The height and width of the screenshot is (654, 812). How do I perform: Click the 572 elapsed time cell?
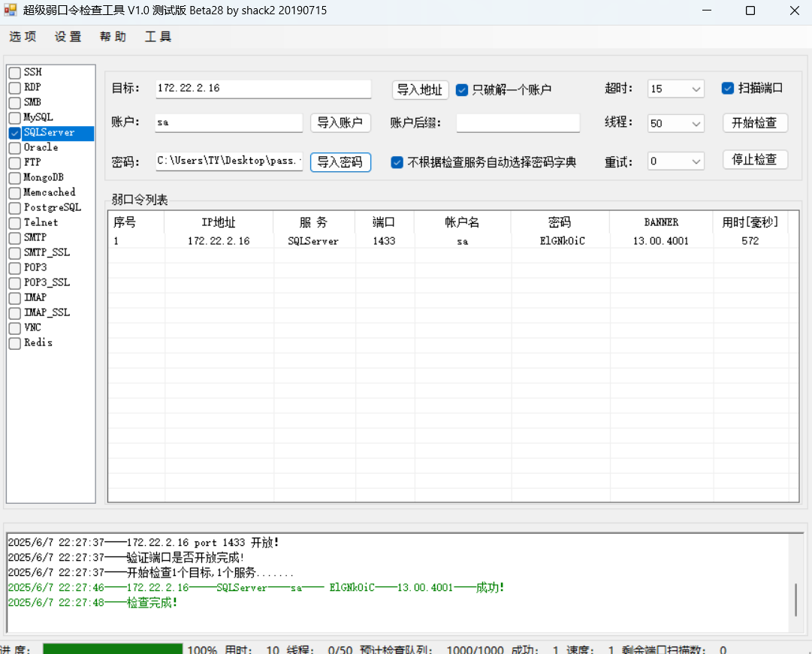pos(750,241)
